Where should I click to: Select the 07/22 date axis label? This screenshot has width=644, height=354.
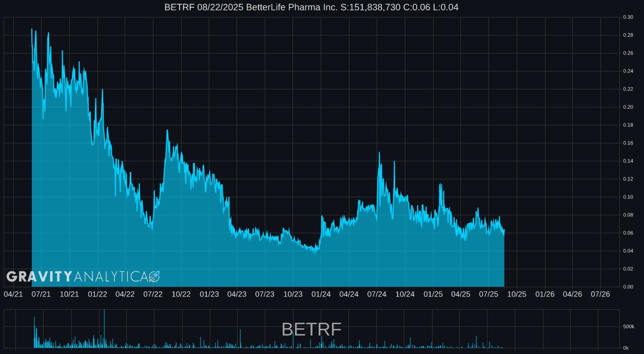(153, 294)
